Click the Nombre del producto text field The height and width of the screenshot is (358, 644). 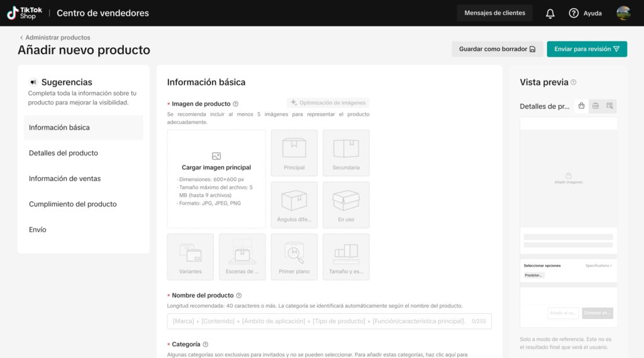click(x=321, y=322)
